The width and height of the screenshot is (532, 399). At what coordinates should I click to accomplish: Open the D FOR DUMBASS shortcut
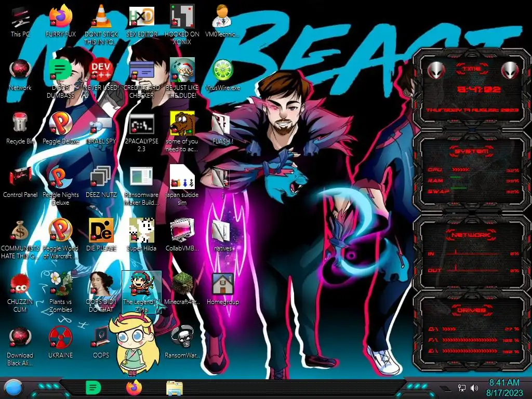[x=60, y=70]
